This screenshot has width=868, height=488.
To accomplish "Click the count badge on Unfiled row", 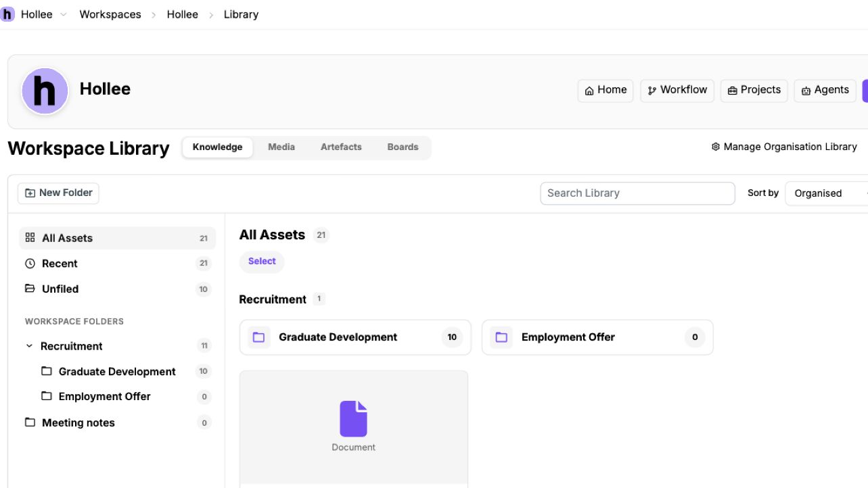I will 203,289.
